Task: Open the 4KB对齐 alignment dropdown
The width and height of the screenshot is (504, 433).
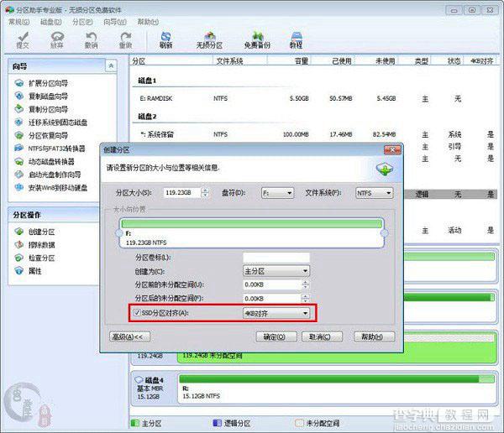Action: coord(276,313)
